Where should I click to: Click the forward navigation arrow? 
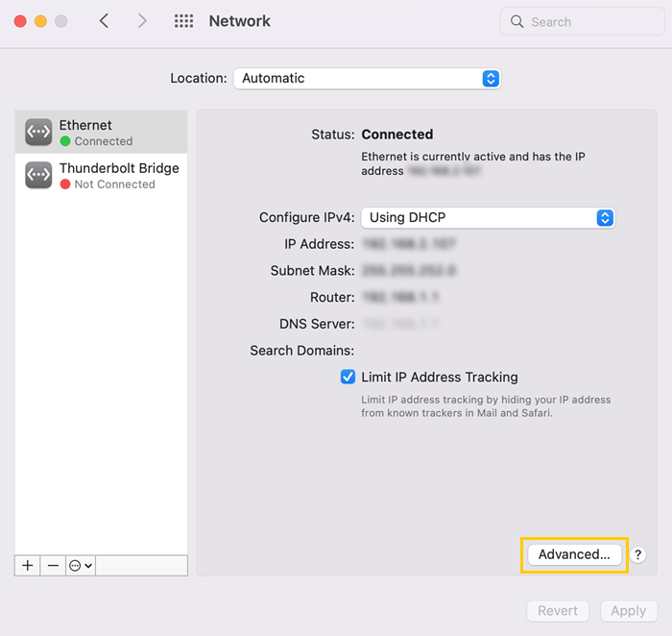tap(142, 21)
